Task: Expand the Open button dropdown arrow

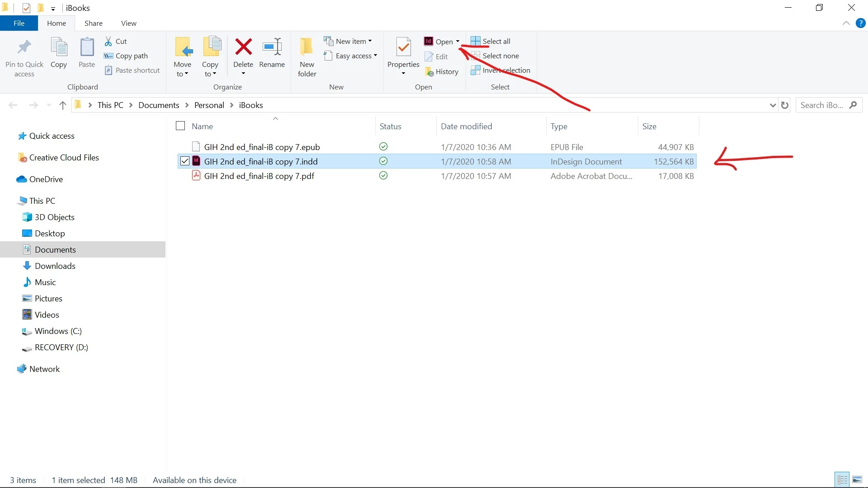Action: coord(458,42)
